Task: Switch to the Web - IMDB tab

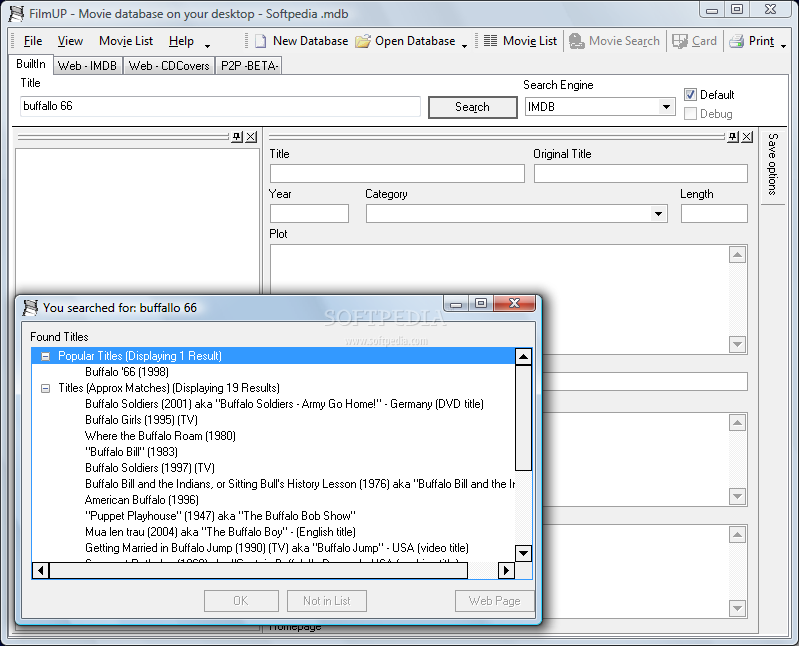Action: click(87, 66)
